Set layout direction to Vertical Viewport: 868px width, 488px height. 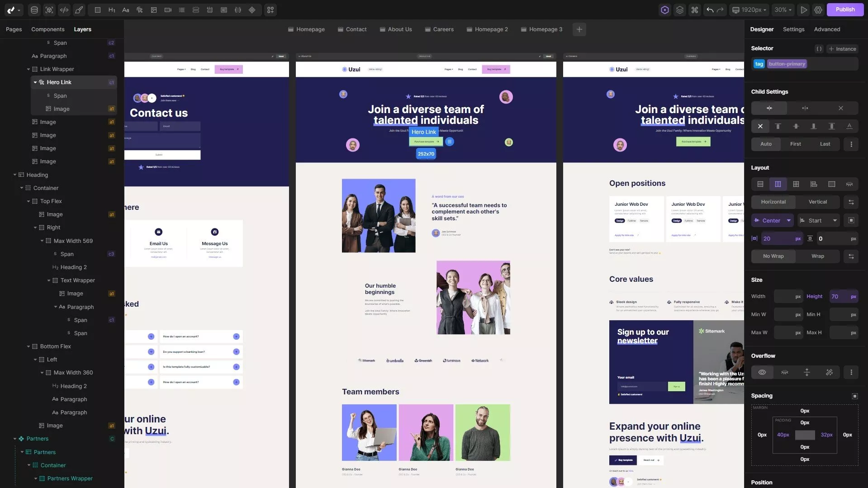(x=817, y=202)
